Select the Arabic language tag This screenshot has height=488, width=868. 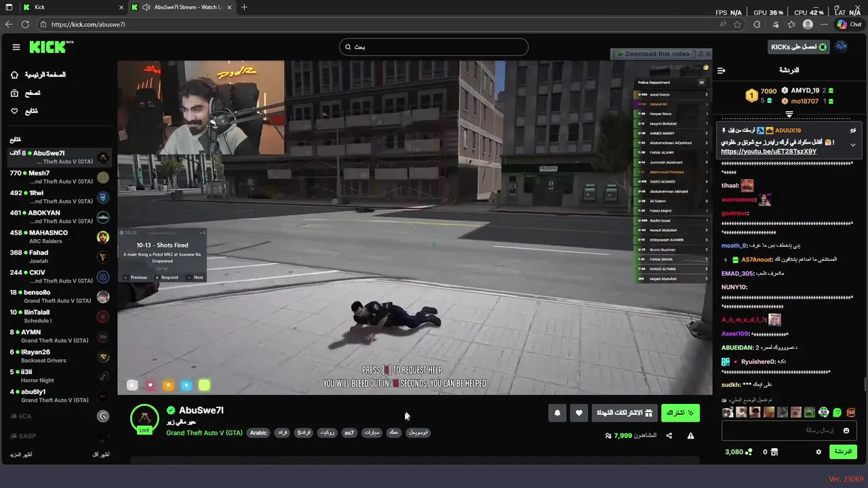click(x=258, y=432)
